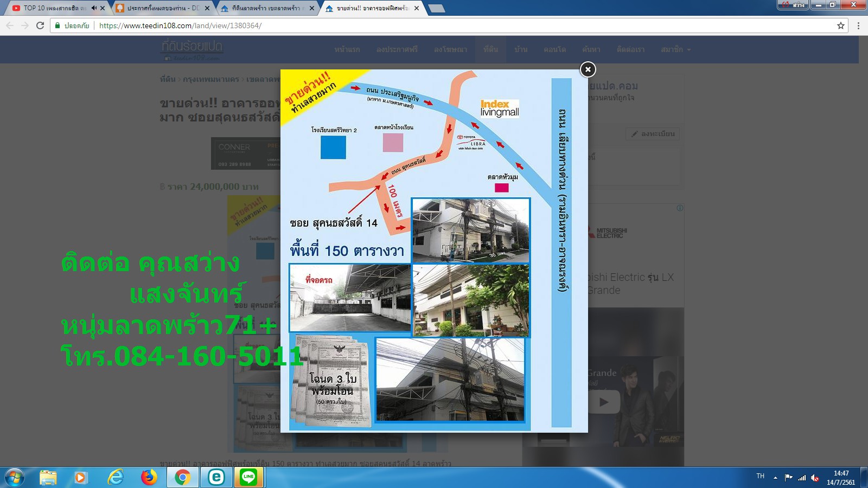Open the LINE app from taskbar

coord(249,478)
